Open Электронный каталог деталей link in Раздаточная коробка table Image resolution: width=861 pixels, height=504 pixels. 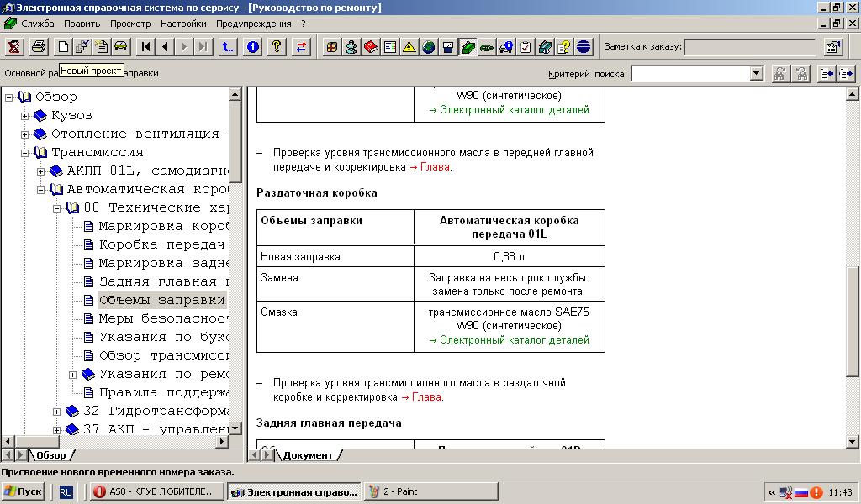tap(509, 340)
